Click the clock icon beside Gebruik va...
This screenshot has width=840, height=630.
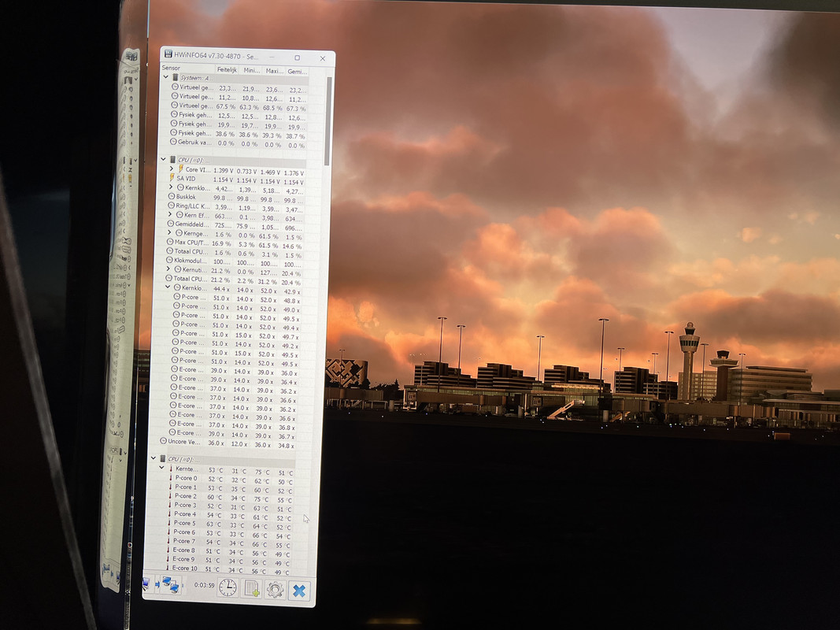(173, 142)
